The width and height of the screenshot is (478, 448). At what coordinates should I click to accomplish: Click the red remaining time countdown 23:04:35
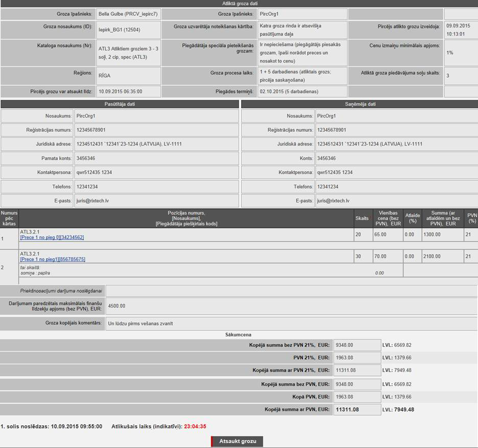(x=195, y=427)
